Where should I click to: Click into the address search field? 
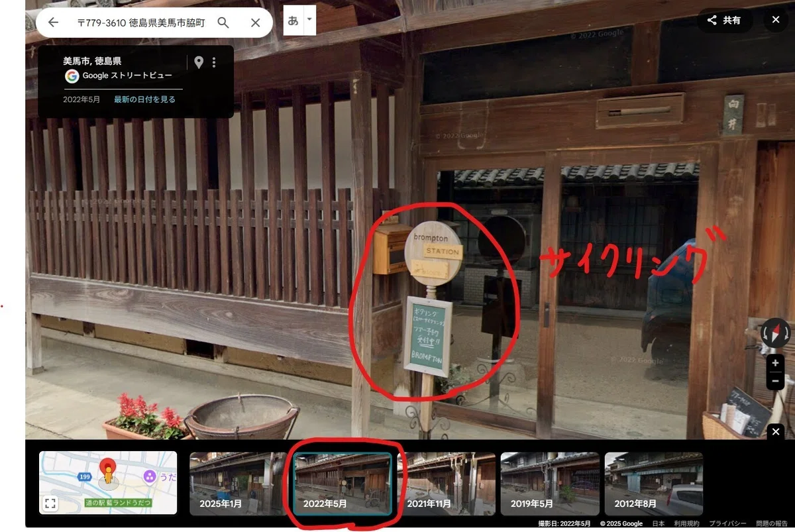[x=140, y=23]
